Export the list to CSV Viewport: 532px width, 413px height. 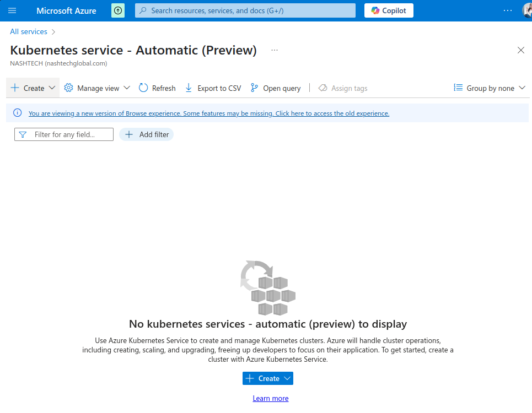(x=213, y=88)
